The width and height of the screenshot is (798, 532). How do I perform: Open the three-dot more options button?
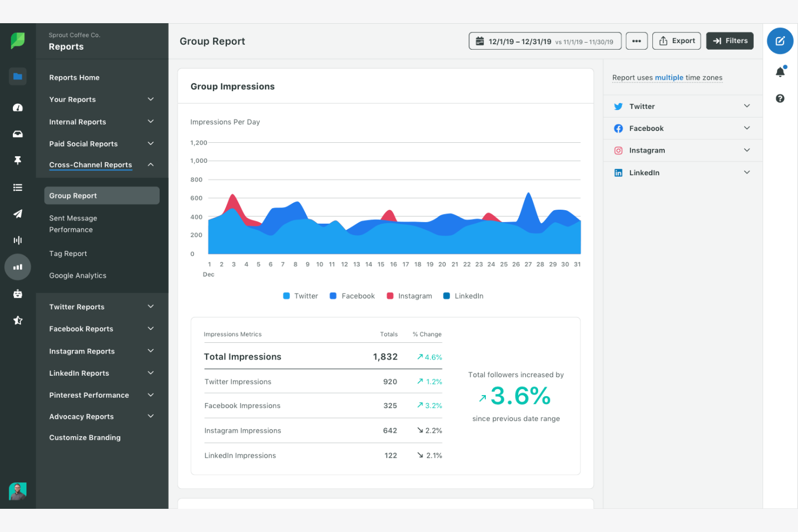click(637, 41)
